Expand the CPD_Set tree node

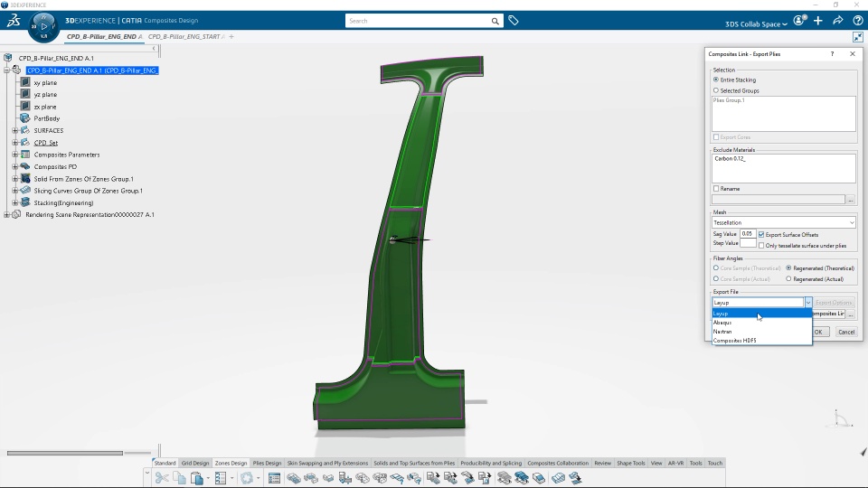(15, 143)
